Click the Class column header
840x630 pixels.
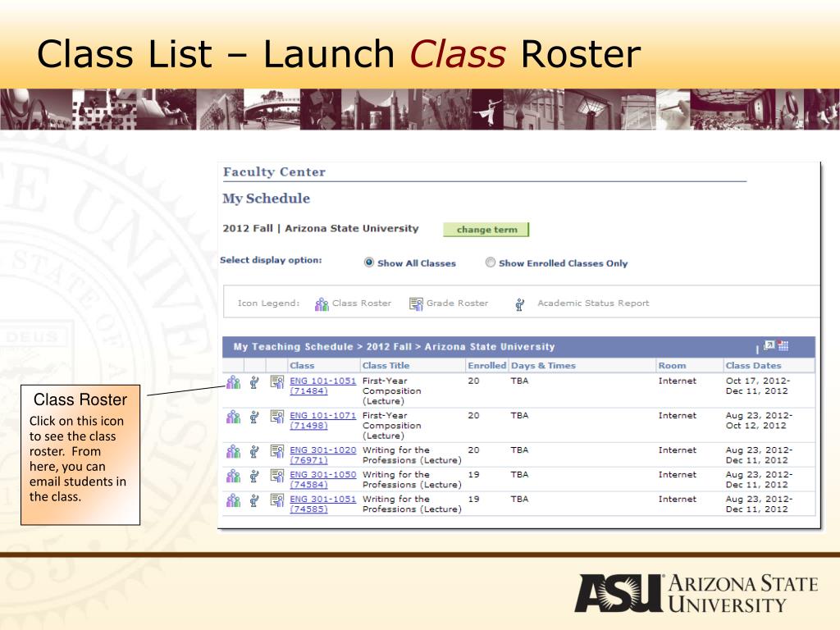(302, 365)
